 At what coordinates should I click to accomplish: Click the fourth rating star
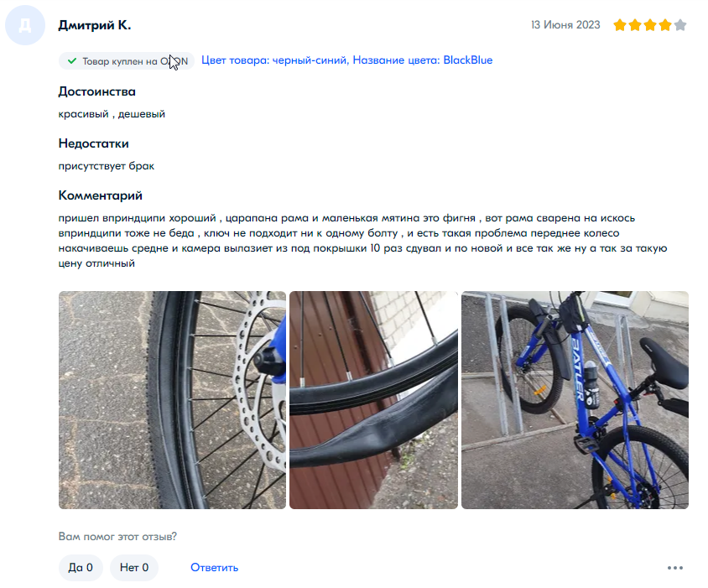coord(665,25)
